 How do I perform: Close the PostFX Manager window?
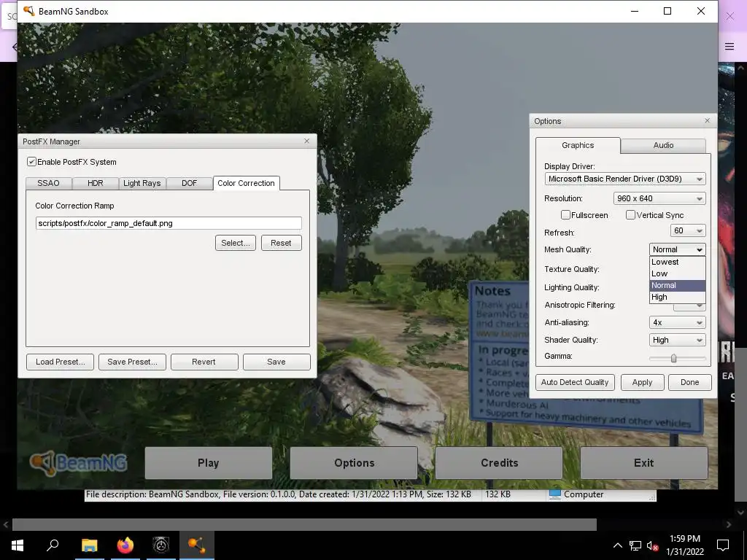tap(307, 141)
